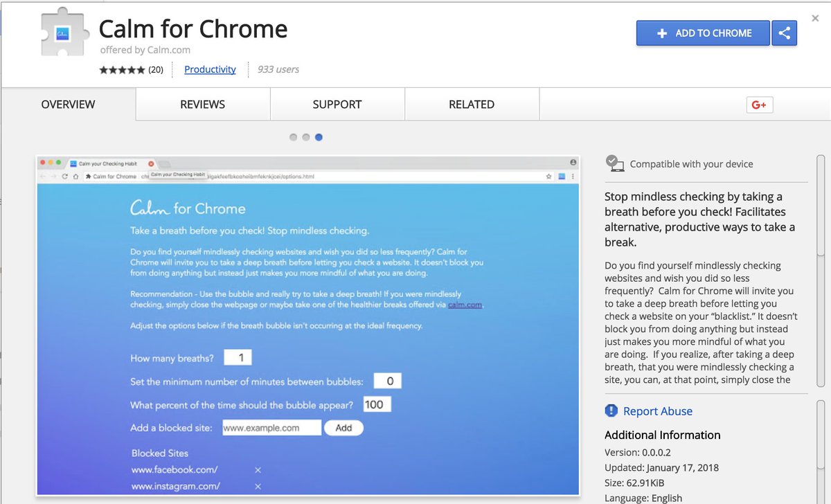Image resolution: width=831 pixels, height=504 pixels.
Task: Click the 'offered by Calm.com' text
Action: 145,50
